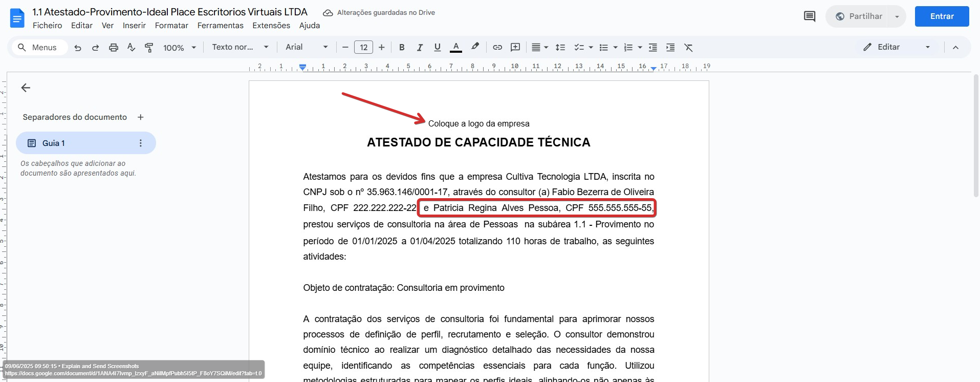Open the Inserir menu
Screen dimensions: 980x382
[x=134, y=26]
